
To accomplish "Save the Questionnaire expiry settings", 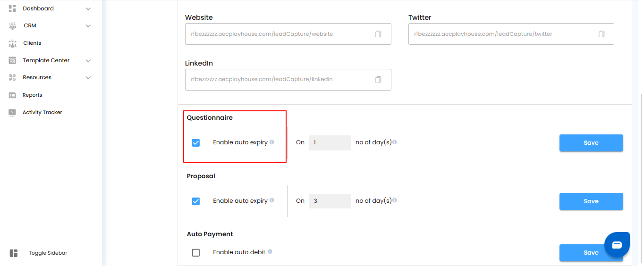I will (591, 143).
